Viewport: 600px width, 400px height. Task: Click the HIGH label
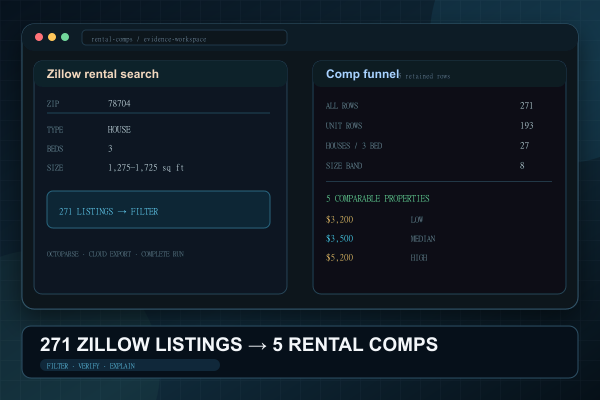(x=419, y=258)
